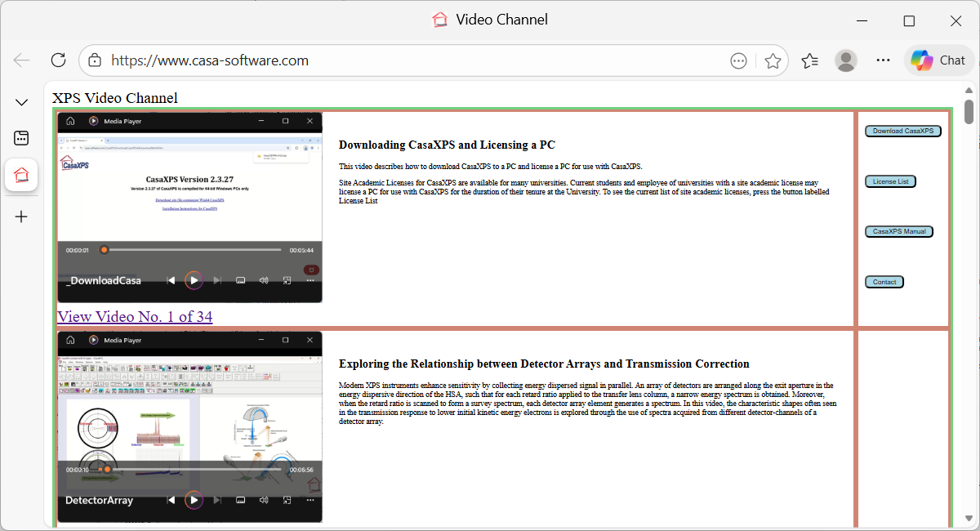View site information via the lock icon

point(95,60)
